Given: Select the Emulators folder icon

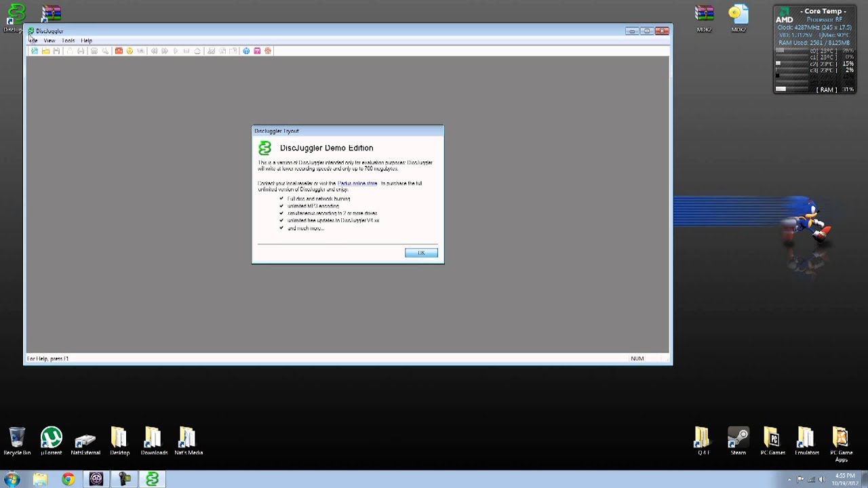Looking at the screenshot, I should [x=806, y=441].
